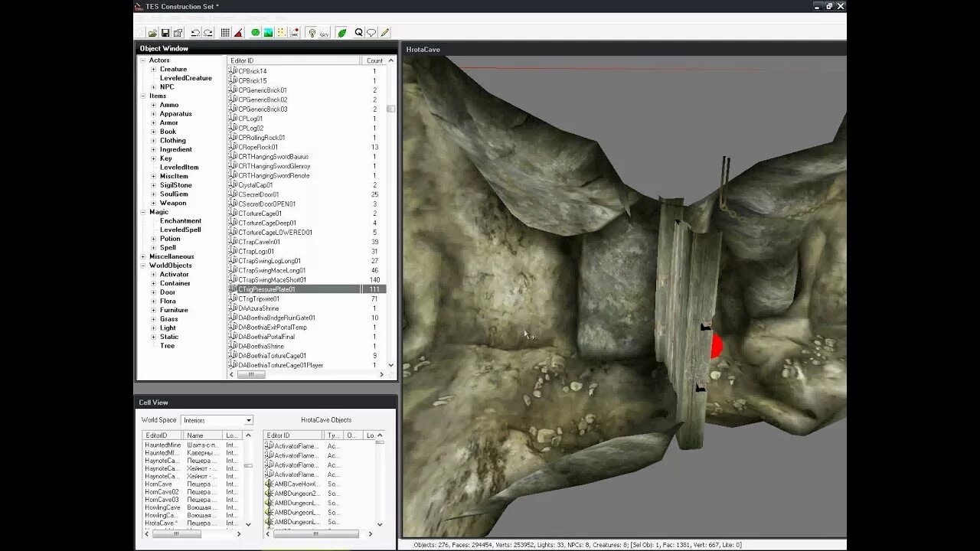Screen dimensions: 980x551
Task: Toggle snap to grid icon
Action: [225, 33]
